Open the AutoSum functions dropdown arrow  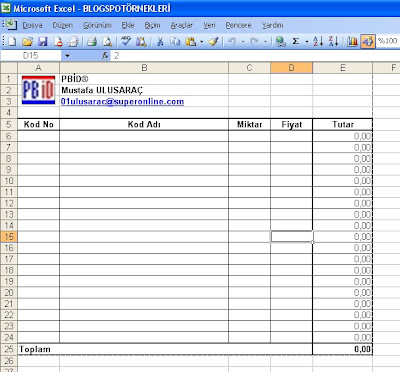pyautogui.click(x=307, y=42)
